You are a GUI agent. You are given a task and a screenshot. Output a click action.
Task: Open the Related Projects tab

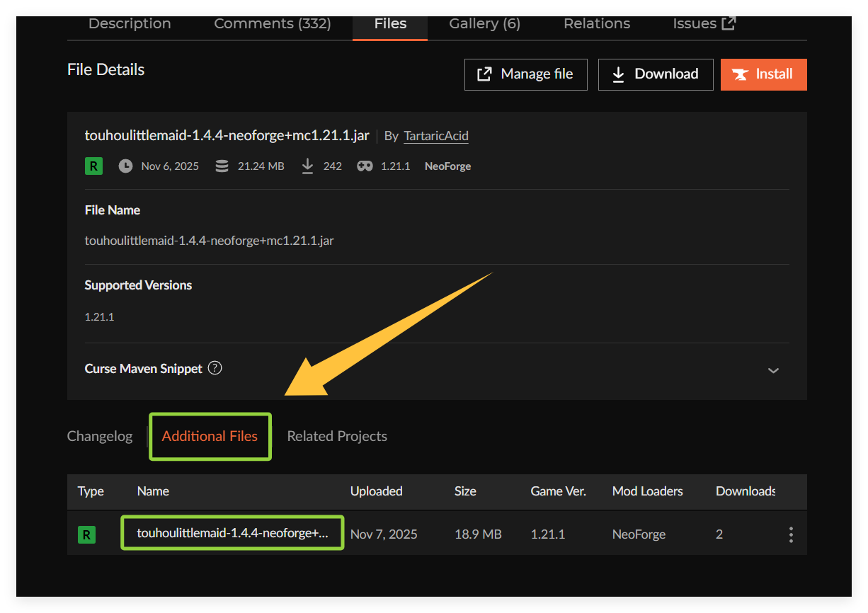click(x=337, y=436)
